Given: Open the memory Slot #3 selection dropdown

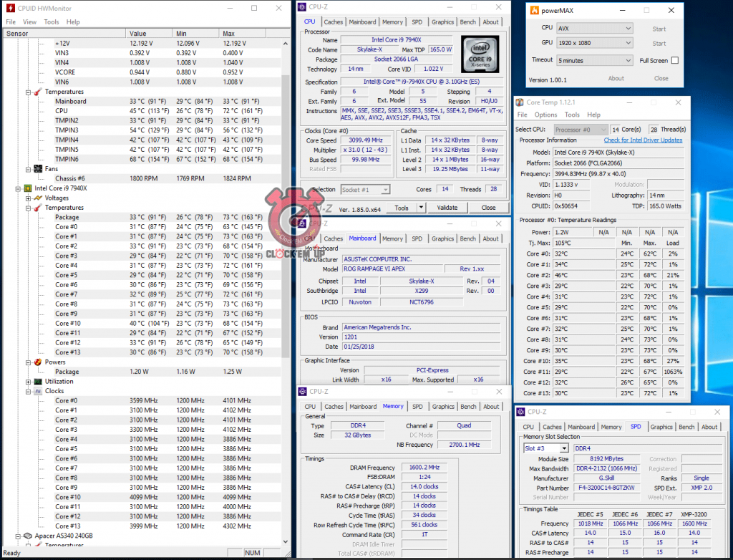Looking at the screenshot, I should point(565,448).
